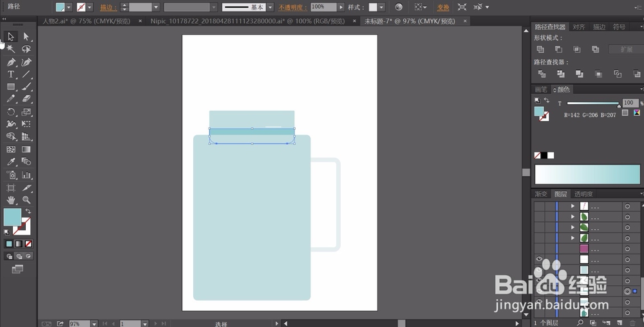Click the Intersect shape mode icon
644x327 pixels.
(577, 49)
